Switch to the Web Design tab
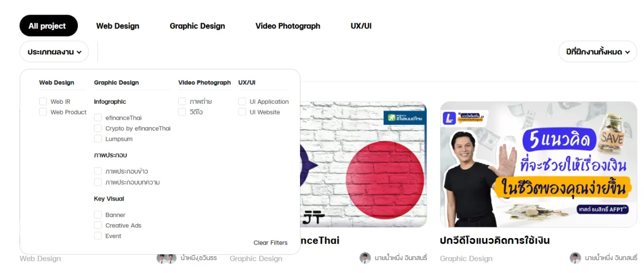Screen dimensions: 644x273 [x=118, y=26]
